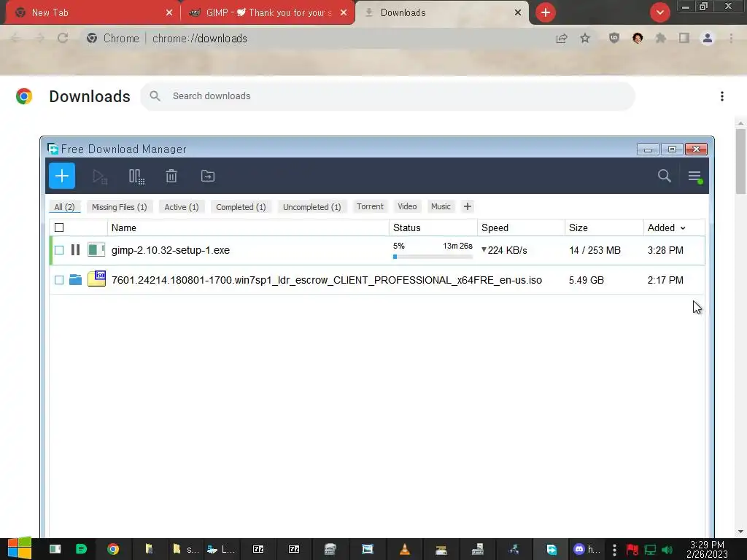Click the ISO file type icon

click(x=97, y=279)
